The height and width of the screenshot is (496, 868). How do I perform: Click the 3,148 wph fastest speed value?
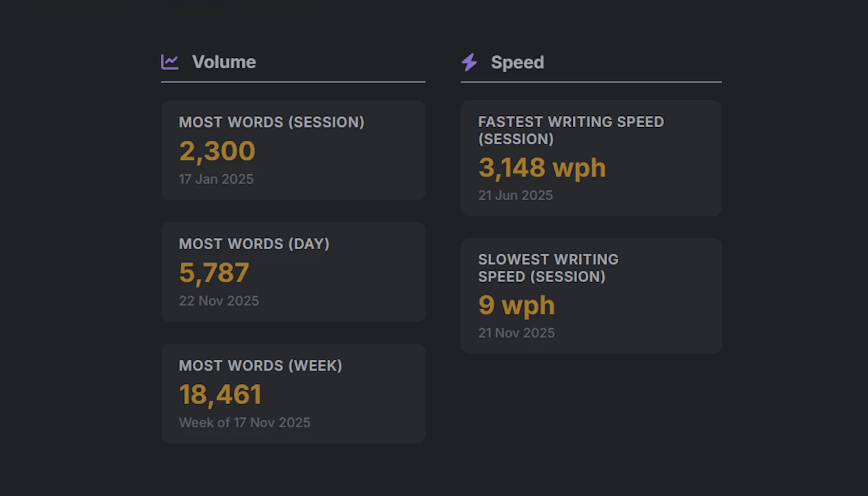point(541,168)
